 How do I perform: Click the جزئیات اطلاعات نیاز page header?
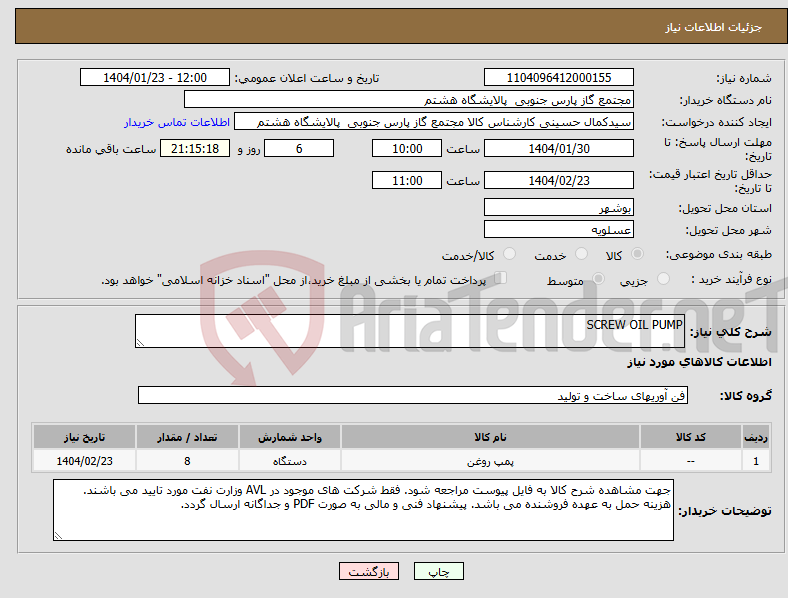coord(714,27)
